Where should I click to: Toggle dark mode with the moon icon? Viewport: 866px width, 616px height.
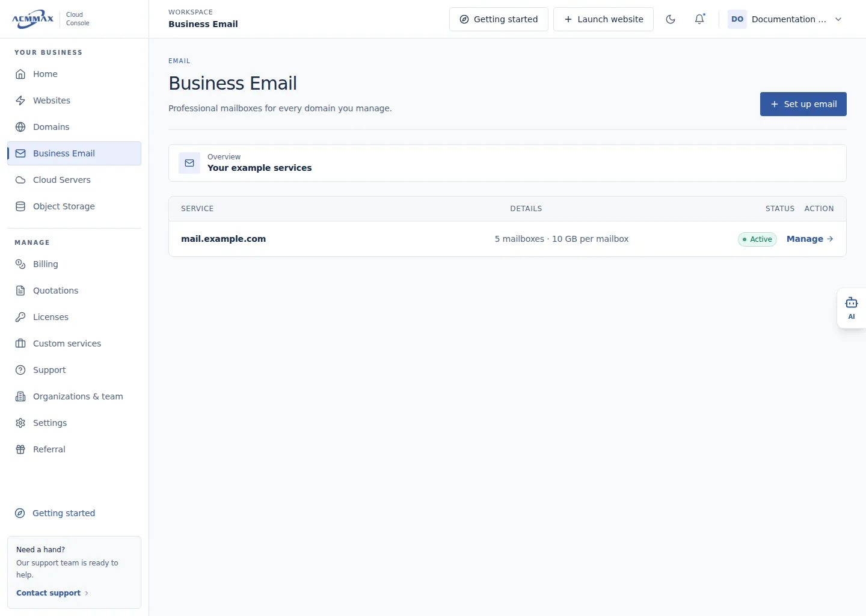671,19
